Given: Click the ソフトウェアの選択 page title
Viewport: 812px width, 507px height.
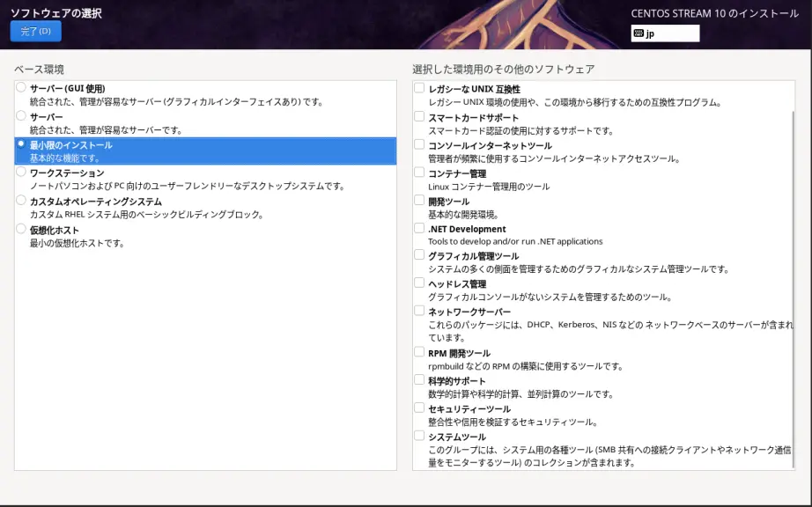Looking at the screenshot, I should (x=56, y=13).
